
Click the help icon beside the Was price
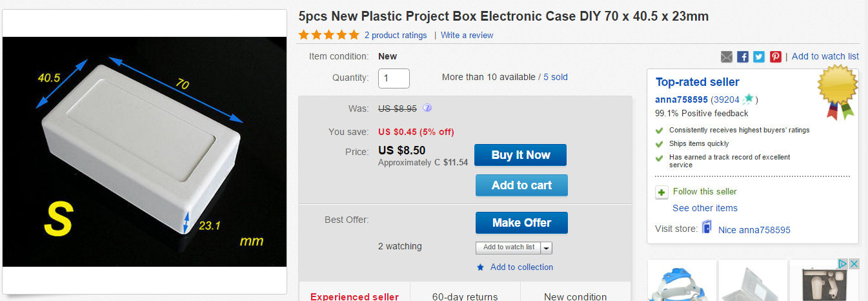pos(427,108)
